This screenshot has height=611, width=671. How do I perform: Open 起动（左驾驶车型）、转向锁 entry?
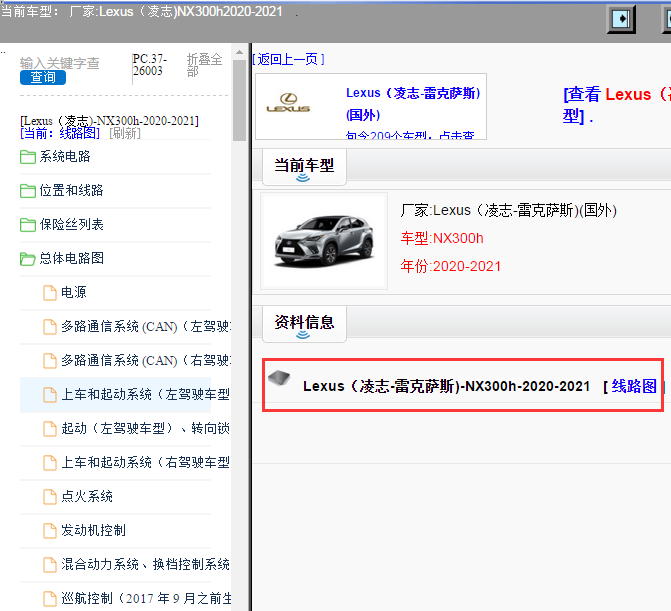(145, 428)
